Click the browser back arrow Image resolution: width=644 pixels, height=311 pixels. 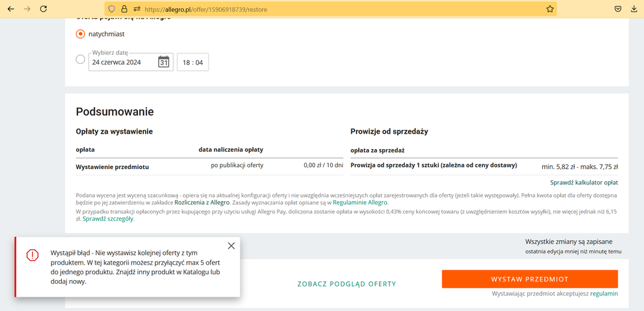pyautogui.click(x=11, y=9)
